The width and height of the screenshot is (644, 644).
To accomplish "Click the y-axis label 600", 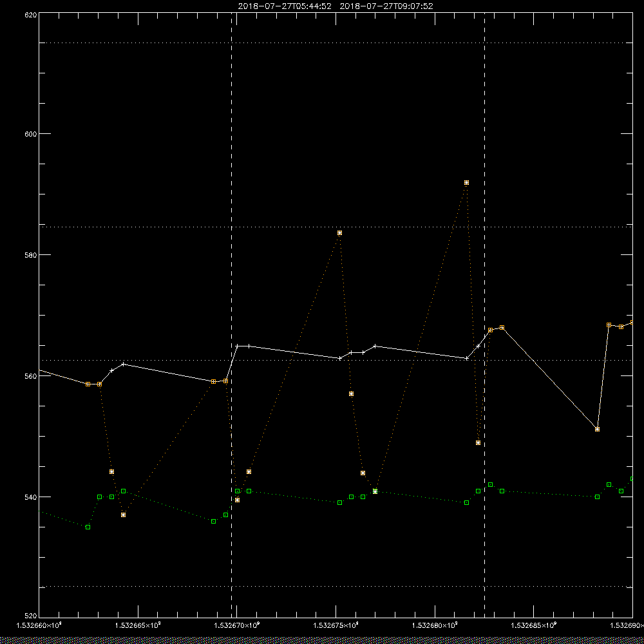I will [x=31, y=134].
